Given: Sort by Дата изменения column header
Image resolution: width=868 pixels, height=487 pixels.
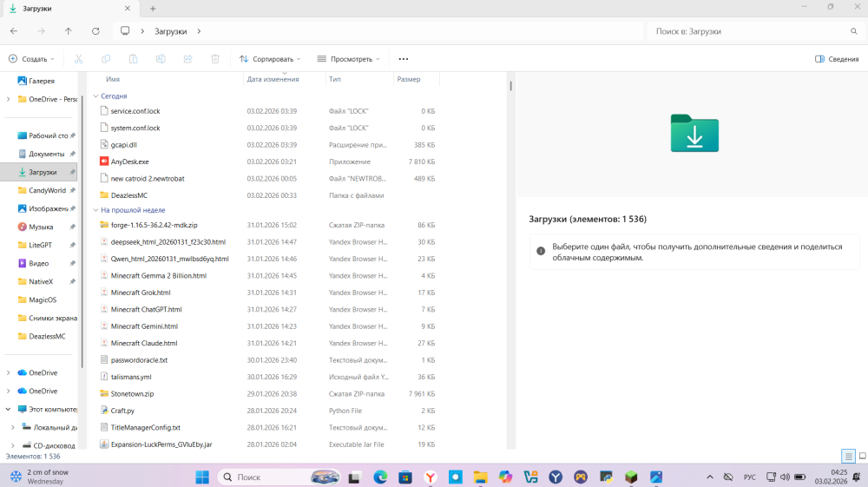Looking at the screenshot, I should click(273, 79).
